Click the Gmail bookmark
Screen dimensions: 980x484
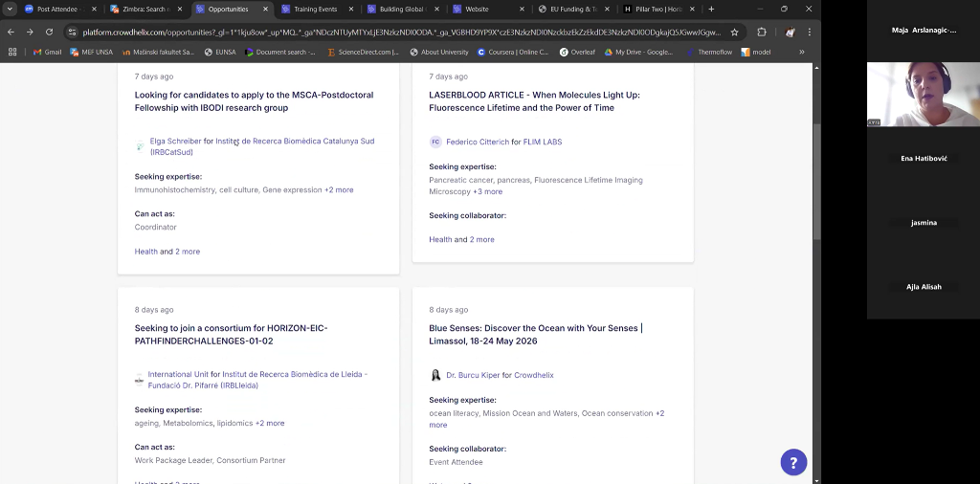click(47, 52)
